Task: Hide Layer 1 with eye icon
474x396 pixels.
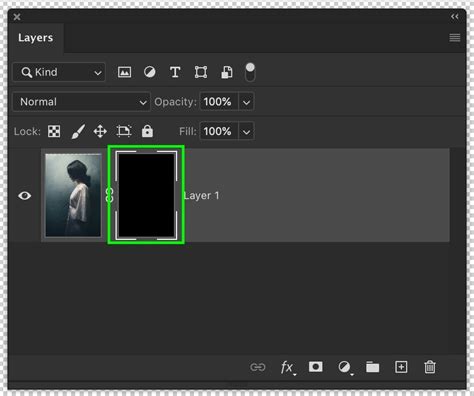Action: [x=24, y=196]
